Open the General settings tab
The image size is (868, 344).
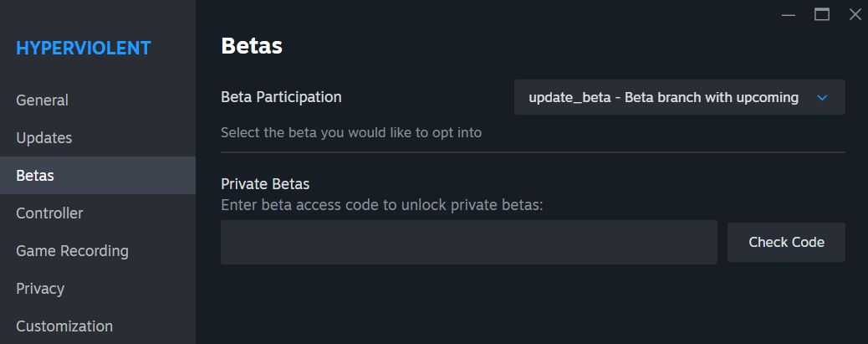tap(43, 100)
